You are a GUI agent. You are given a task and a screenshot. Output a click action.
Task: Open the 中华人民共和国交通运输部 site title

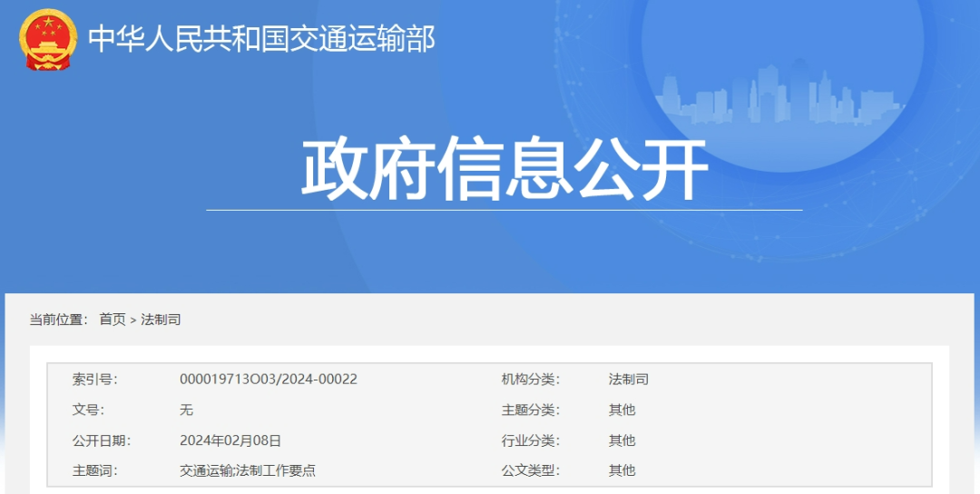pyautogui.click(x=261, y=39)
